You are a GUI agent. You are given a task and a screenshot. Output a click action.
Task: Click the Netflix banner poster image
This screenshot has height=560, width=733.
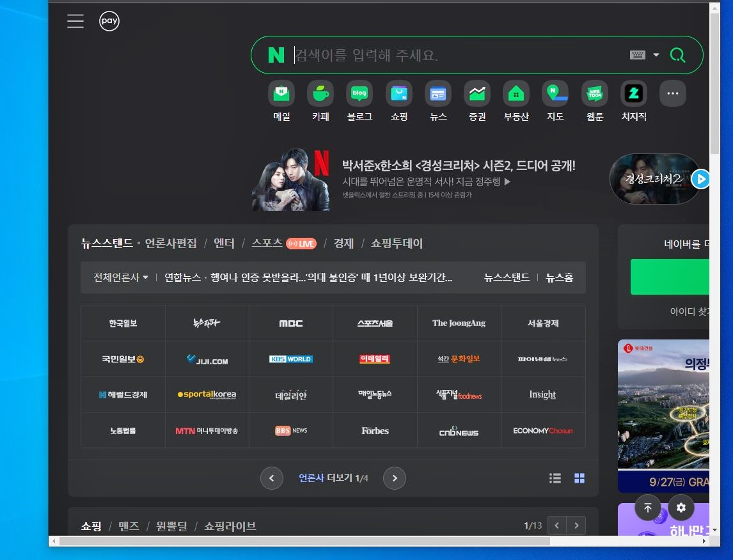coord(291,180)
